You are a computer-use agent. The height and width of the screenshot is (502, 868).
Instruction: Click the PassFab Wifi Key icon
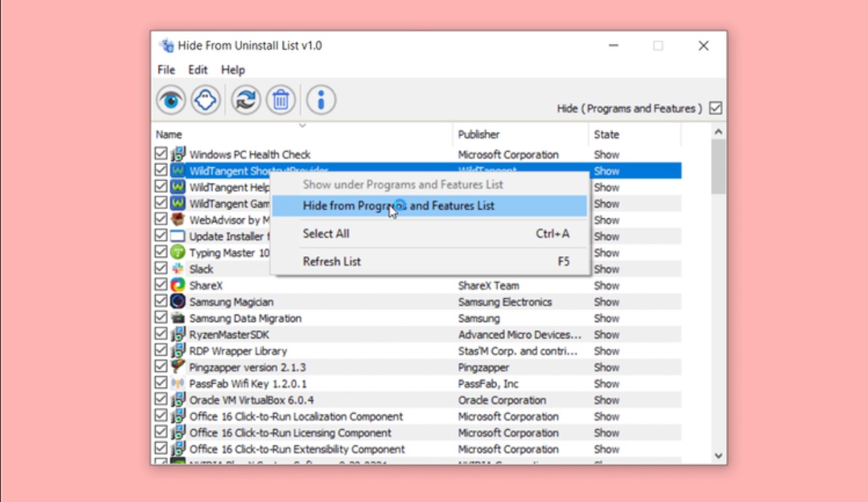coord(177,383)
